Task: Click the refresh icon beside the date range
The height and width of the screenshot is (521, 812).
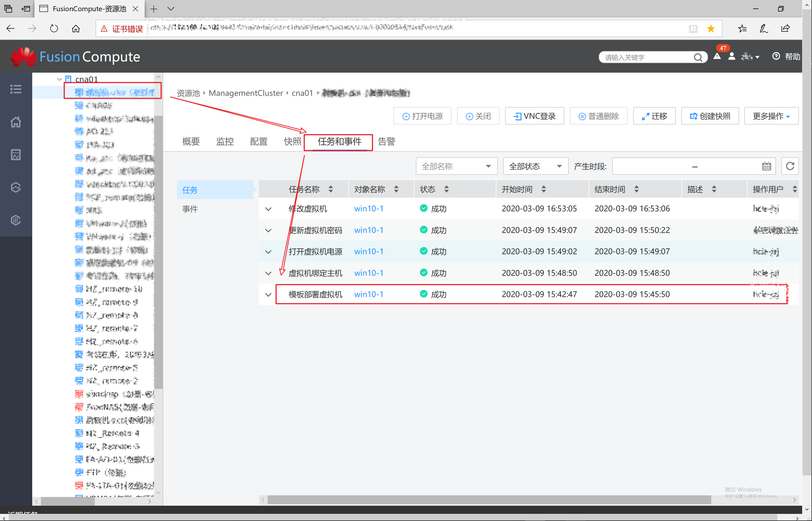Action: pyautogui.click(x=790, y=166)
